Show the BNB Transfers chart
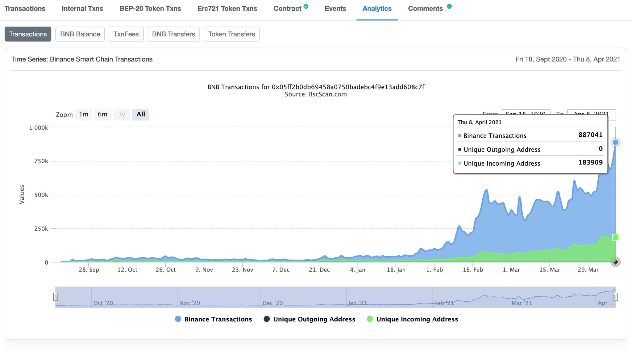Screen dimensions: 632x364 (173, 34)
